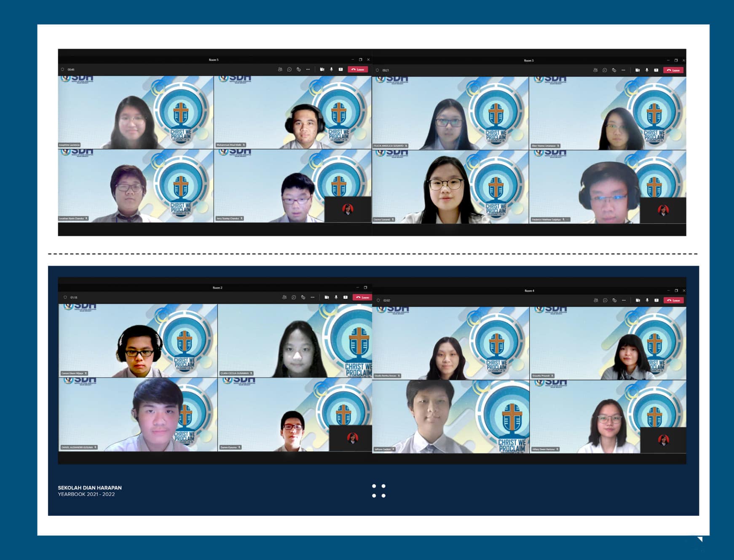Open reactions in the Room 3 toolbar
The width and height of the screenshot is (734, 560).
click(614, 70)
